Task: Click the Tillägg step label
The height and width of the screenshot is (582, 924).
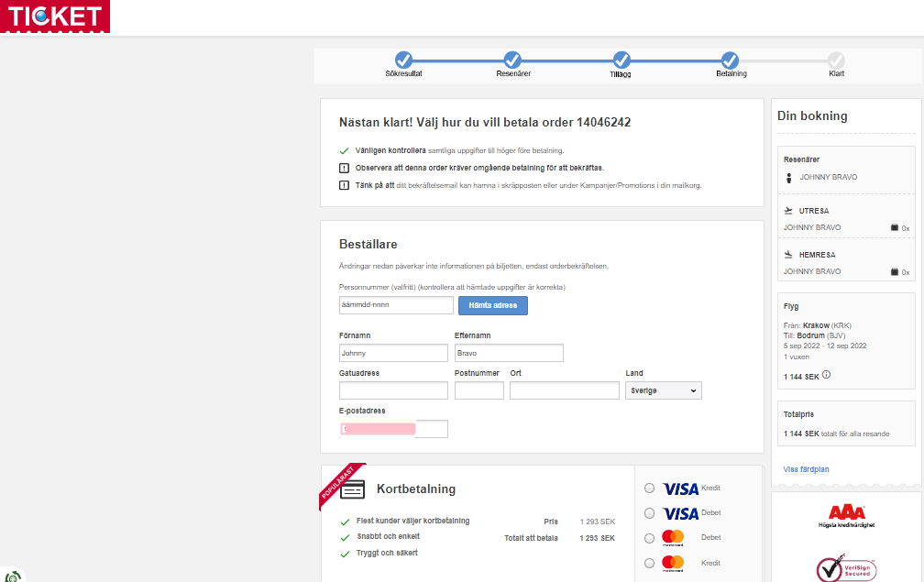Action: click(621, 74)
